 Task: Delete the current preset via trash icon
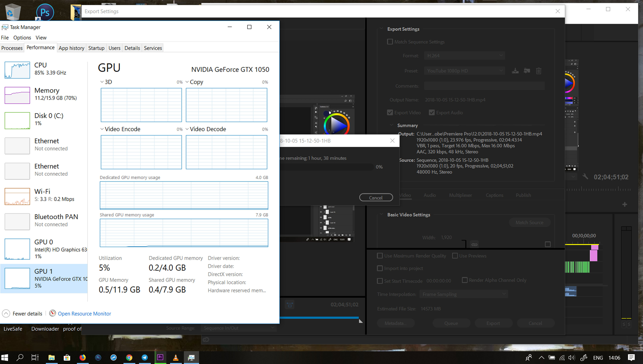pyautogui.click(x=539, y=71)
